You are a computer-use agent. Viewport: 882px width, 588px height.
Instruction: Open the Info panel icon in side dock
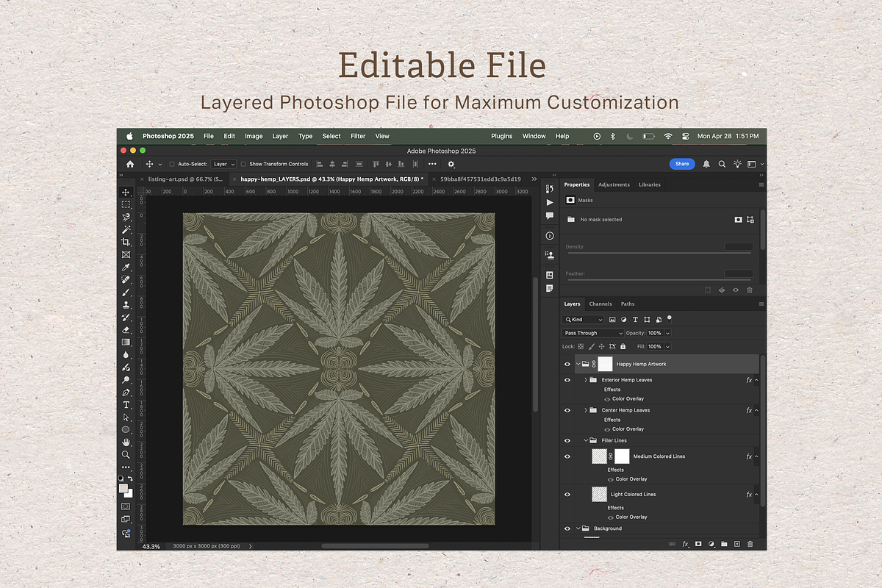click(x=550, y=236)
